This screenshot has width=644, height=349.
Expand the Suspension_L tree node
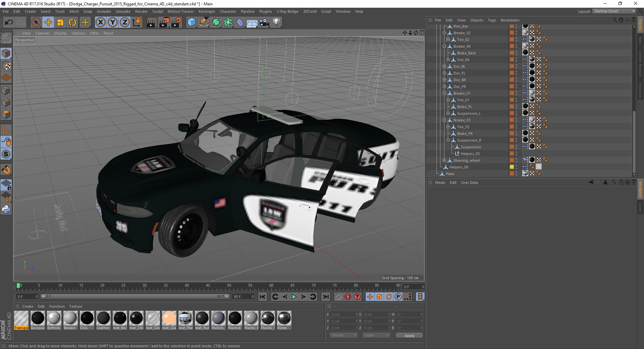point(448,113)
